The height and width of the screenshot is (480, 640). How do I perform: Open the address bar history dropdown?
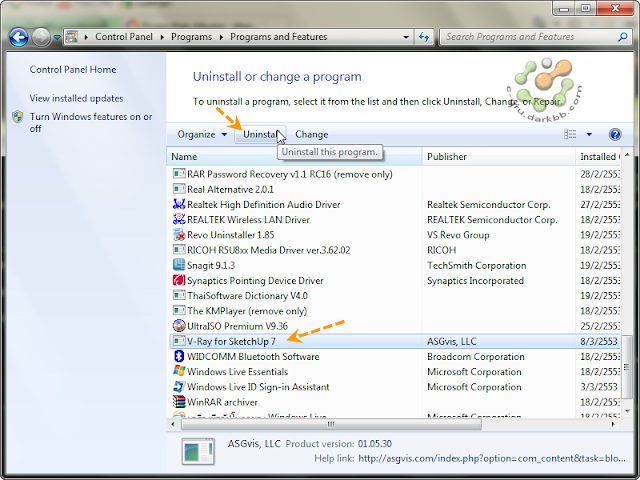(406, 37)
